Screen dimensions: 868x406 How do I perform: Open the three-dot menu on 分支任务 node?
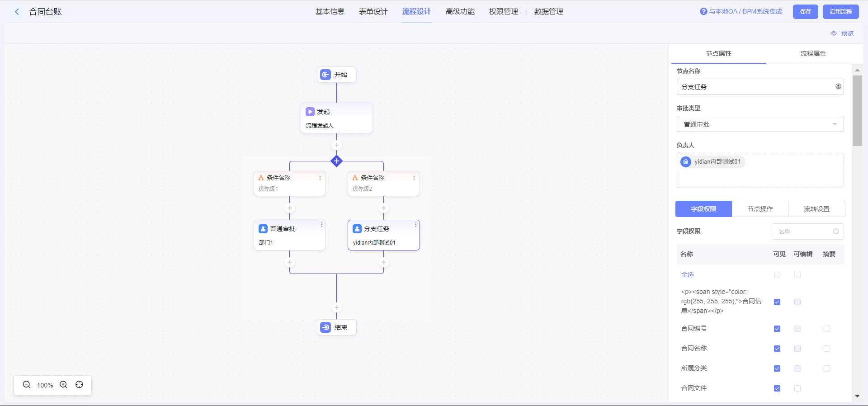point(415,225)
